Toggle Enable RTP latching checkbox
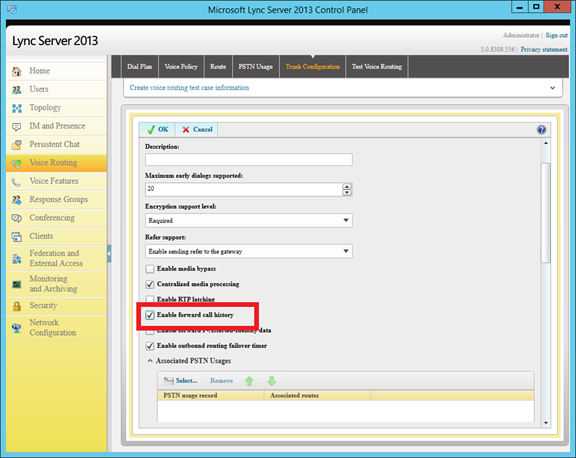Viewport: 576px width, 458px height. click(x=150, y=299)
